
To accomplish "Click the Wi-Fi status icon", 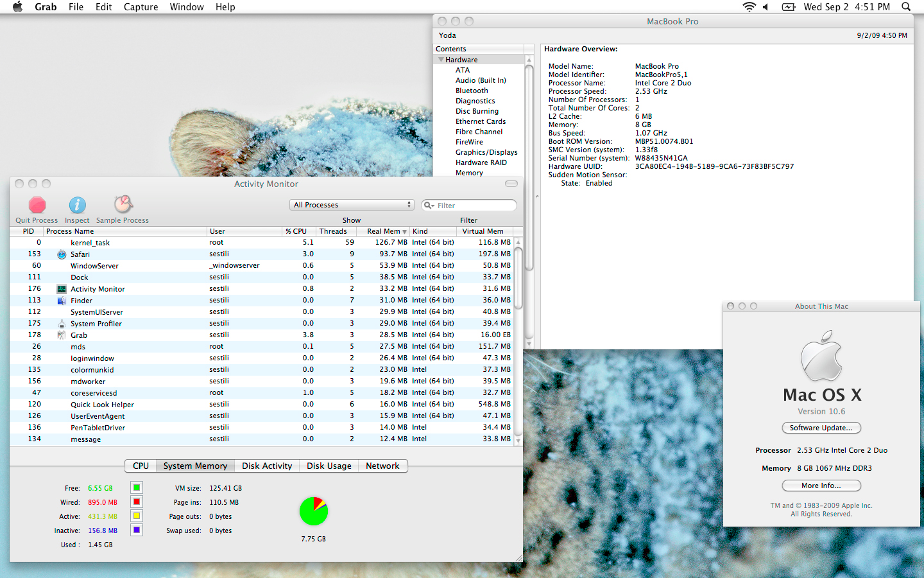I will (749, 7).
